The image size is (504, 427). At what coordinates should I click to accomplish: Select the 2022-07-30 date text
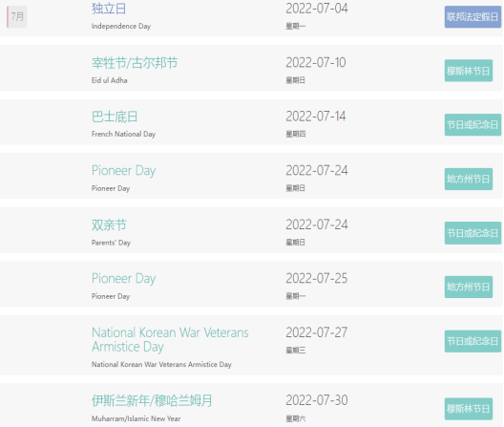click(x=317, y=400)
